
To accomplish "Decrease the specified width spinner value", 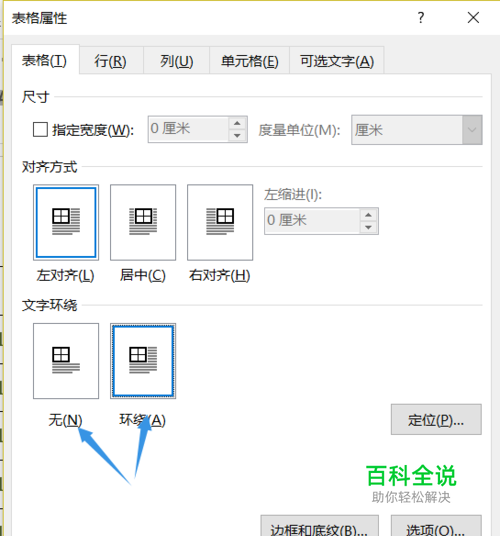I will [237, 136].
